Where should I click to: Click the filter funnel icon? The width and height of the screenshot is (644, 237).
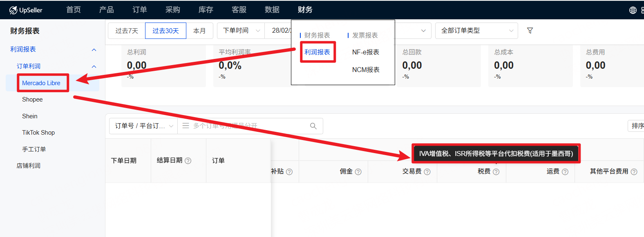click(x=530, y=31)
